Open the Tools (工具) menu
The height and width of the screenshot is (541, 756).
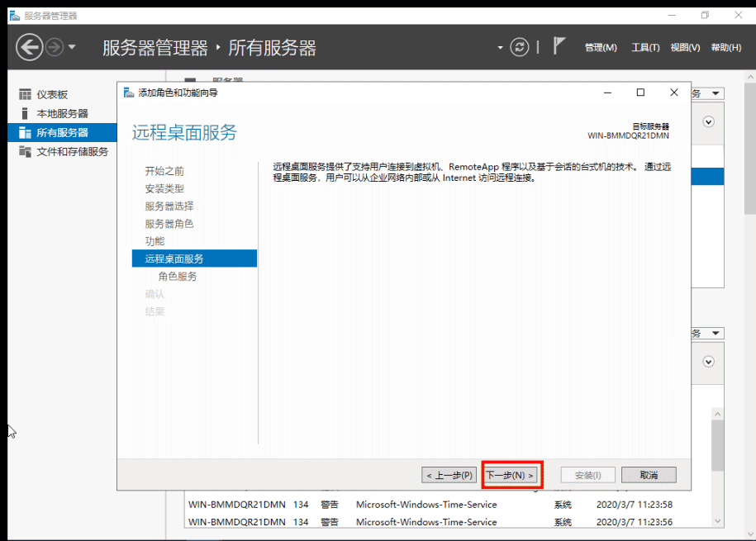click(x=644, y=47)
